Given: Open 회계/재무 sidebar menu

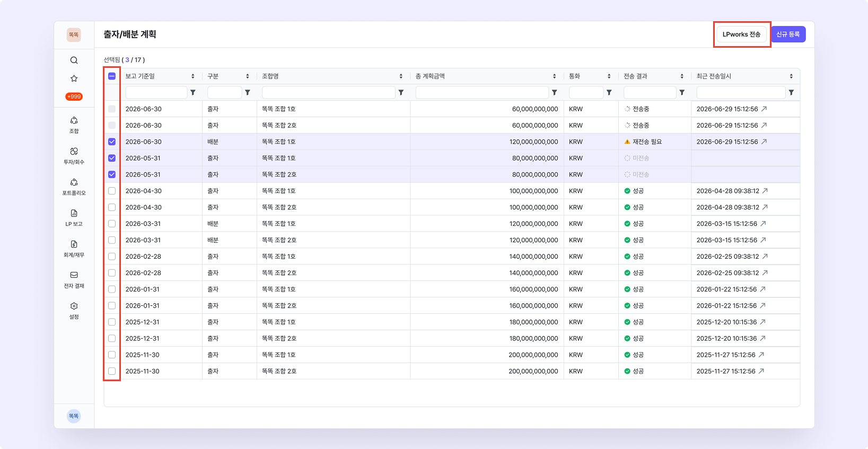Looking at the screenshot, I should coord(74,249).
